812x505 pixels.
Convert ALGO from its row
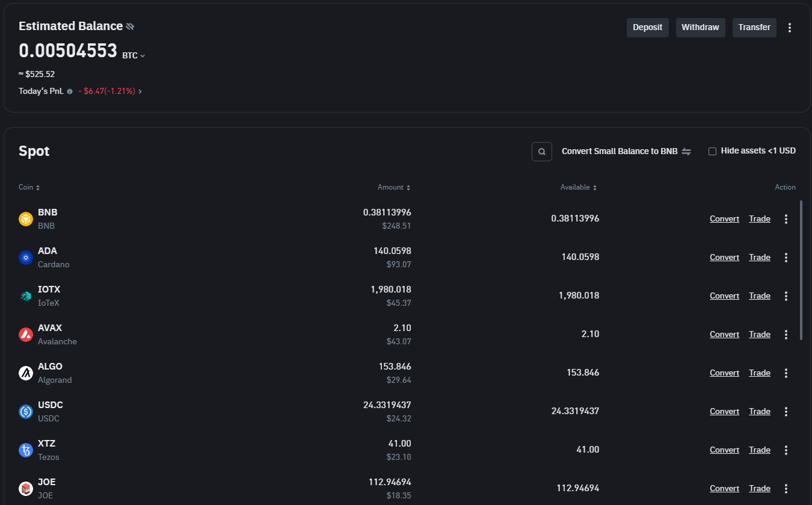(x=724, y=373)
